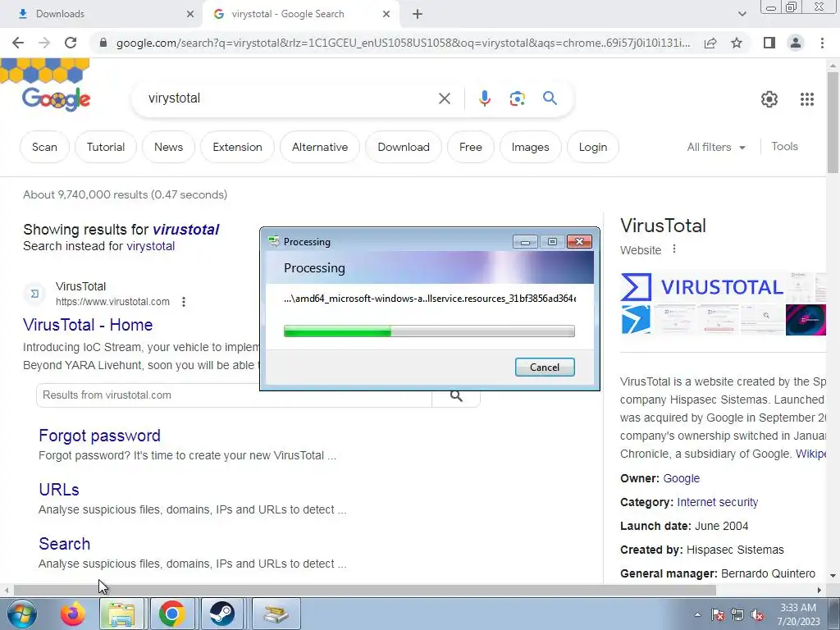This screenshot has width=840, height=630.
Task: Search by image with Google Lens icon
Action: coord(517,98)
